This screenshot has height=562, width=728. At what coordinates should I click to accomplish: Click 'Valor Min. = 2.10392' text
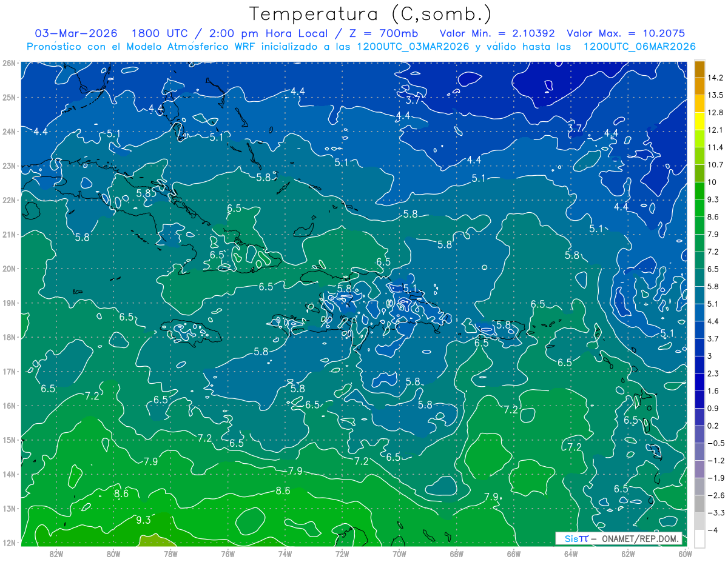497,33
